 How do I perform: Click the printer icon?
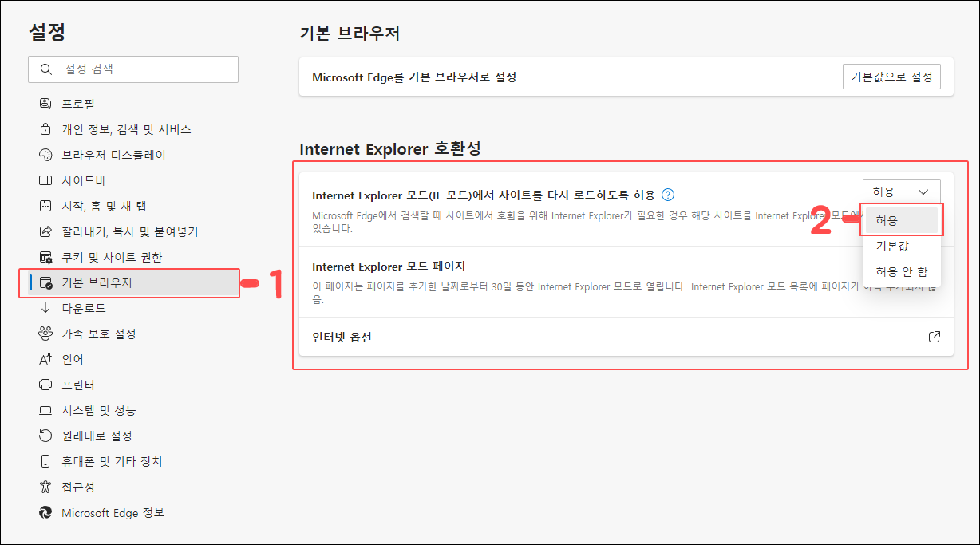(x=45, y=385)
